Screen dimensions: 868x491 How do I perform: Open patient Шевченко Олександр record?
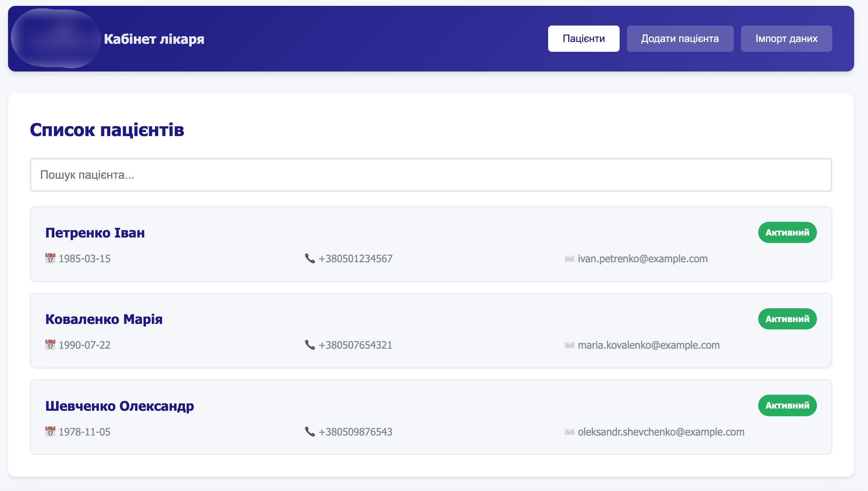(120, 406)
